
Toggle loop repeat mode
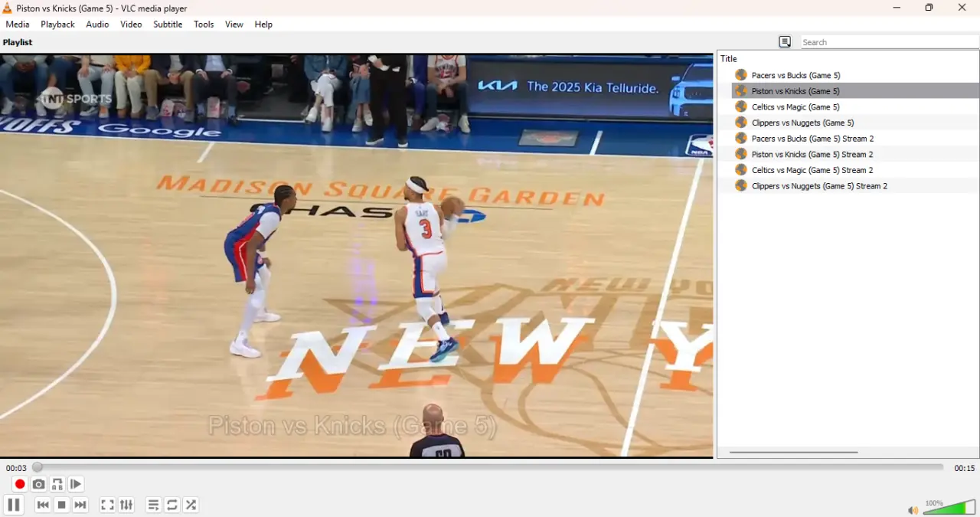pyautogui.click(x=172, y=505)
